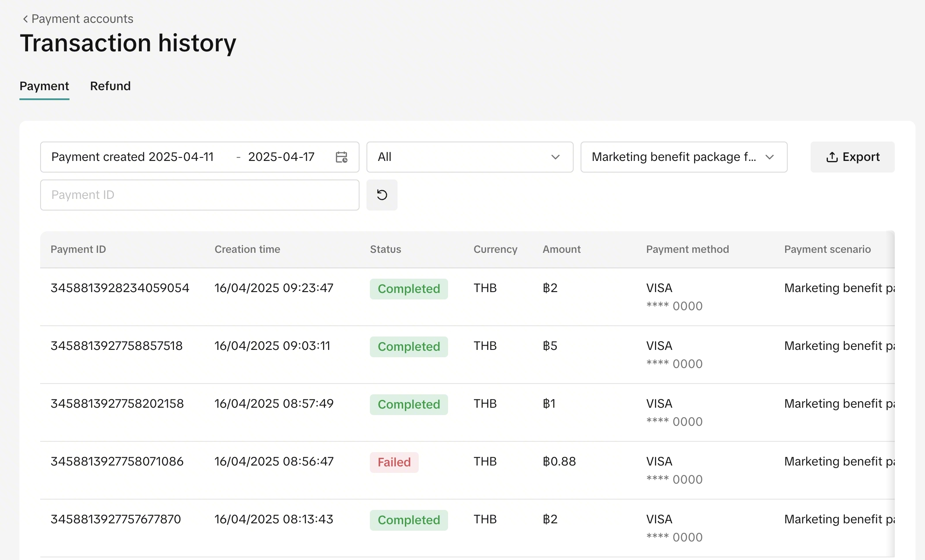Click the calendar icon in date filter
The image size is (925, 560).
(341, 157)
